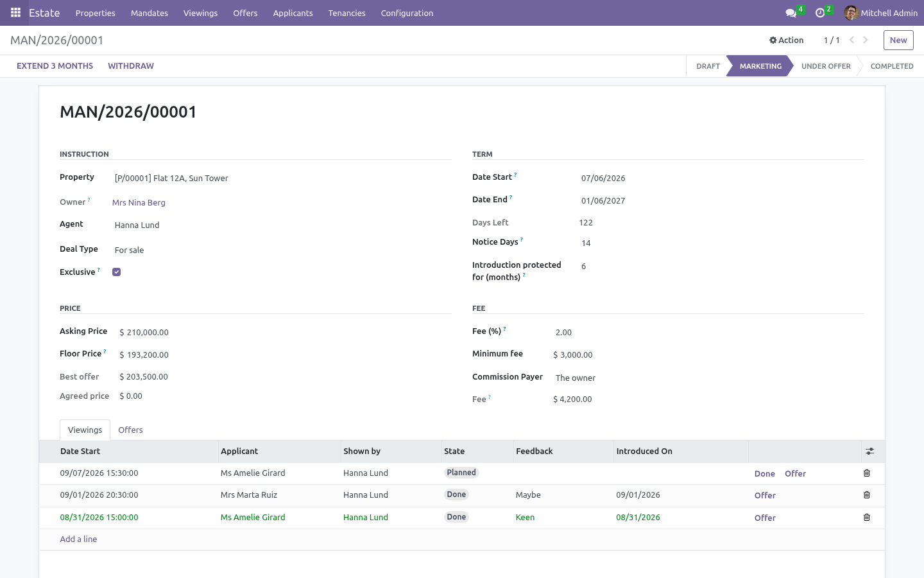This screenshot has width=924, height=578.
Task: Go to the previous record arrow
Action: 851,40
